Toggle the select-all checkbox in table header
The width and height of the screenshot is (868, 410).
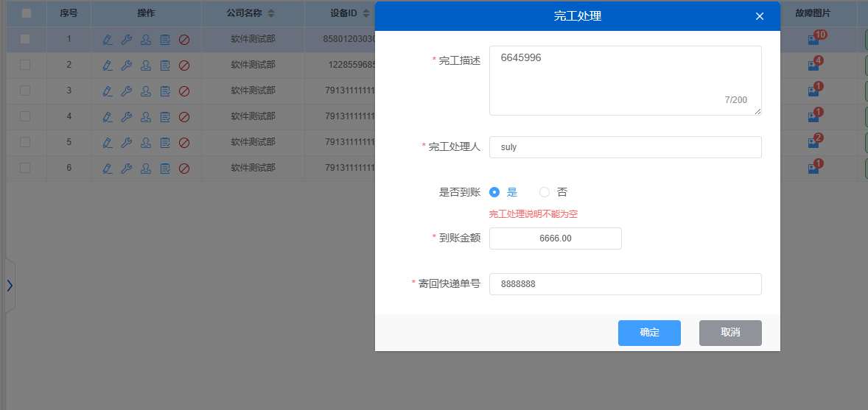coord(27,13)
